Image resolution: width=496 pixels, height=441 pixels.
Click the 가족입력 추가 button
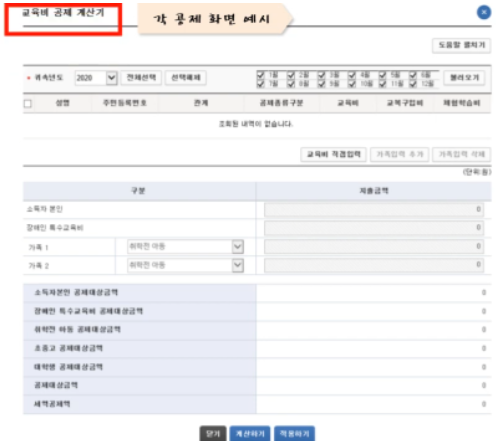click(x=399, y=154)
